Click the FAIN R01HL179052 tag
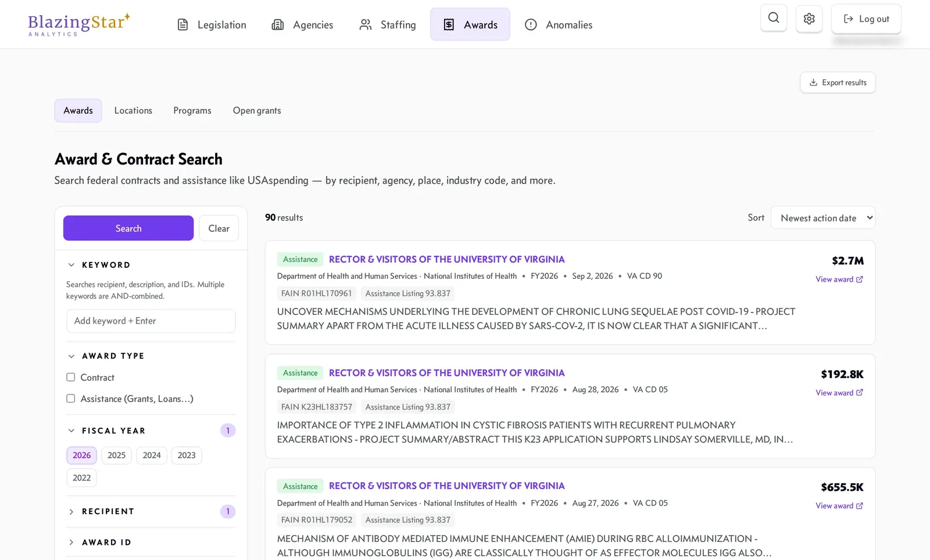This screenshot has width=930, height=560. (317, 520)
